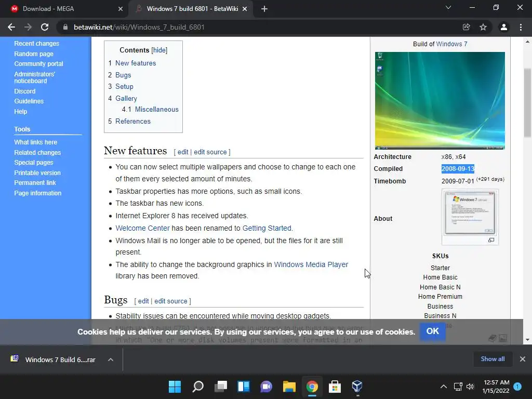This screenshot has width=532, height=399.
Task: Expand download item options chevron
Action: [111, 360]
